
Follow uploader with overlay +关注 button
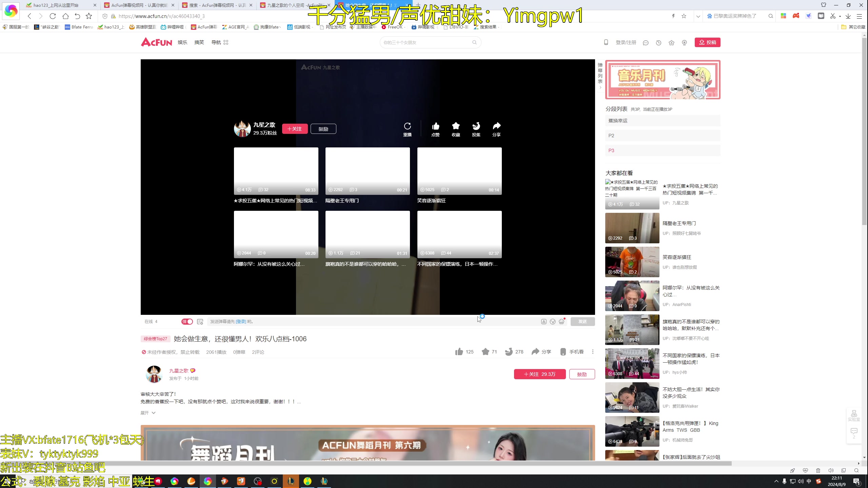pos(295,129)
